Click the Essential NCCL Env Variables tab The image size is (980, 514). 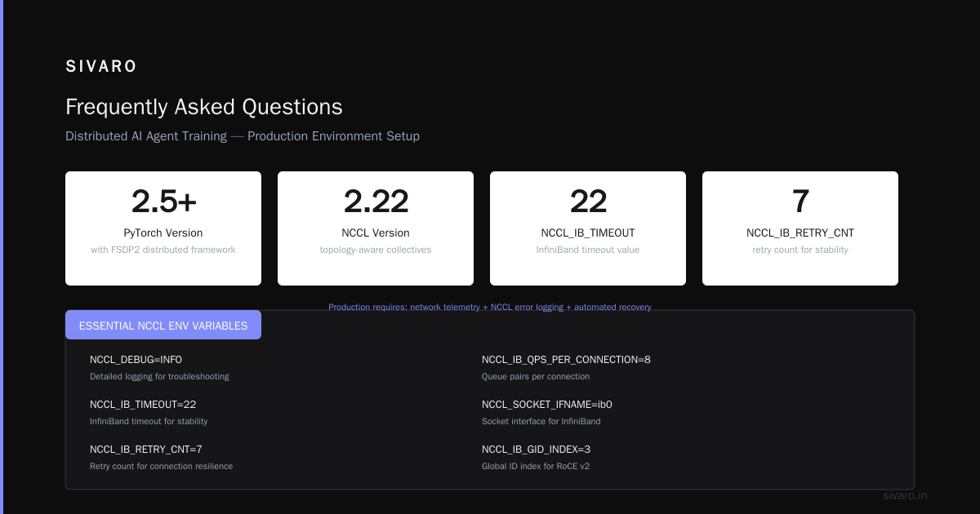(163, 325)
